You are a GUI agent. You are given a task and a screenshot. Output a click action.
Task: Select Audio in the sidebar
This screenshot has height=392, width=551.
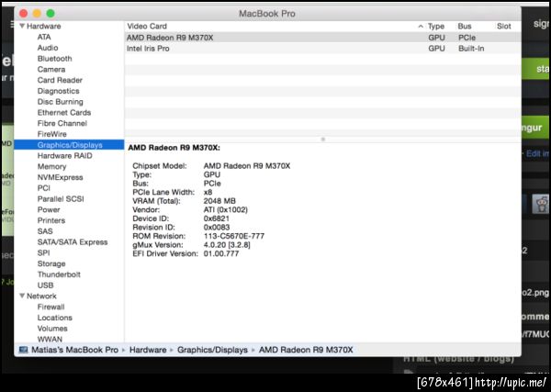click(48, 48)
